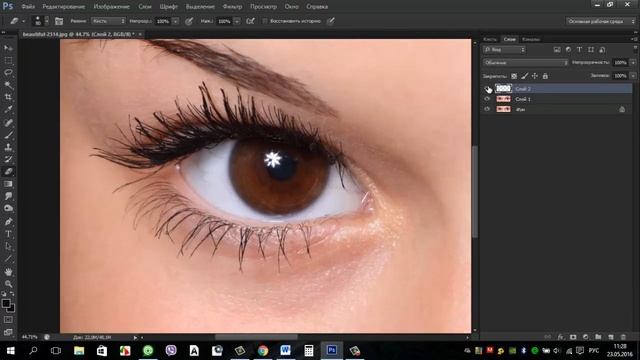Select the Type tool in the toolbox

coord(8,234)
